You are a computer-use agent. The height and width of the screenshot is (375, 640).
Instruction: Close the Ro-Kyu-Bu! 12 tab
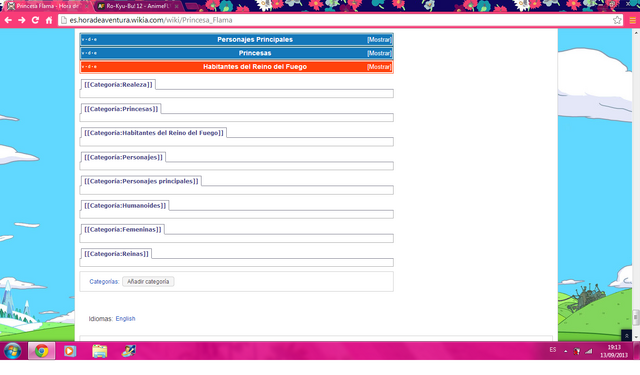pos(176,6)
